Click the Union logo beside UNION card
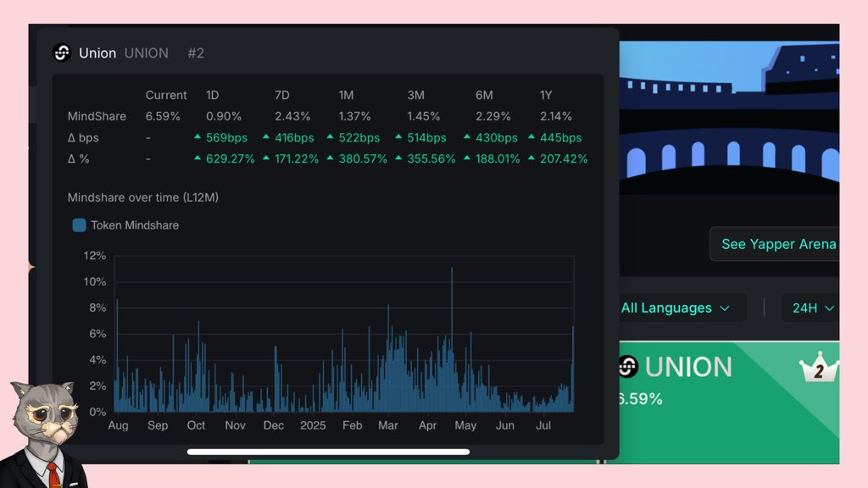Screen dimensions: 868x488 (x=629, y=366)
